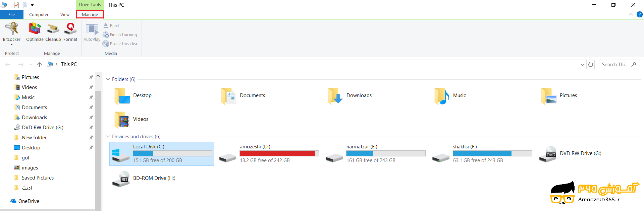Open Saved Pictures in navigation pane

pyautogui.click(x=38, y=178)
